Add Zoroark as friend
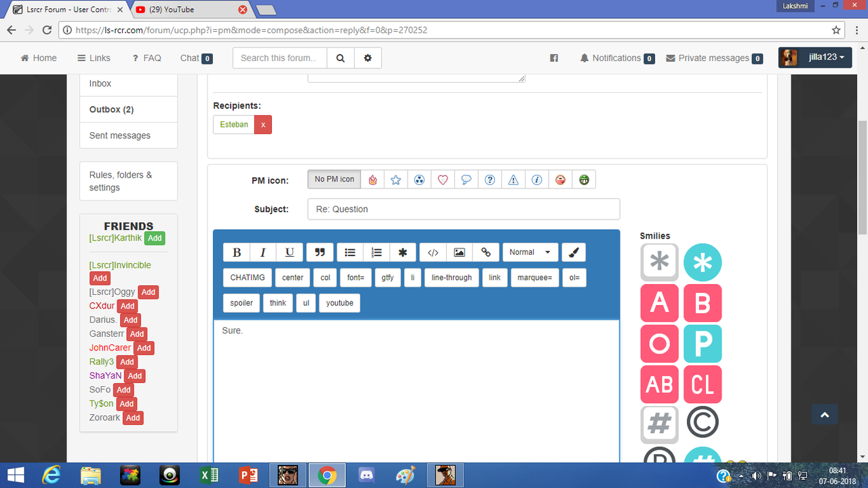868x488 pixels. tap(133, 418)
